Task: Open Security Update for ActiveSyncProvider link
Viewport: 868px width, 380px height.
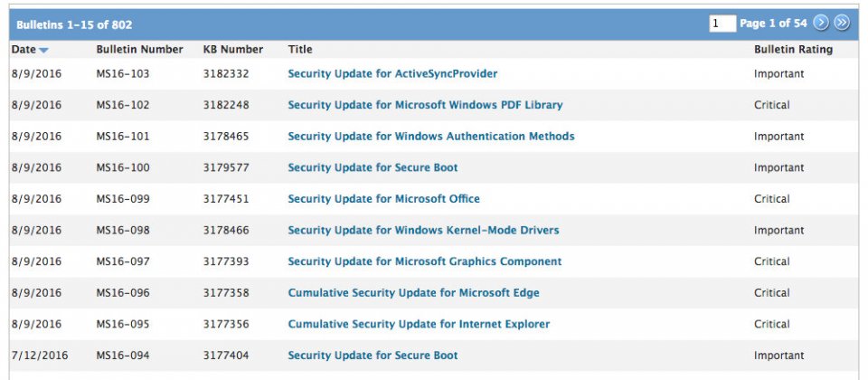Action: pos(392,73)
